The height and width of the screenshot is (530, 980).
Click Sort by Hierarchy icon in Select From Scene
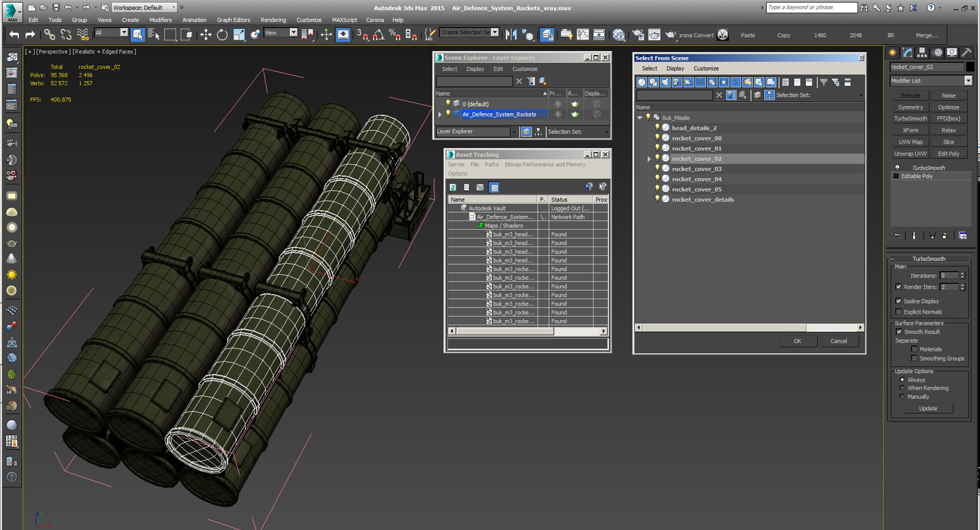tap(769, 95)
